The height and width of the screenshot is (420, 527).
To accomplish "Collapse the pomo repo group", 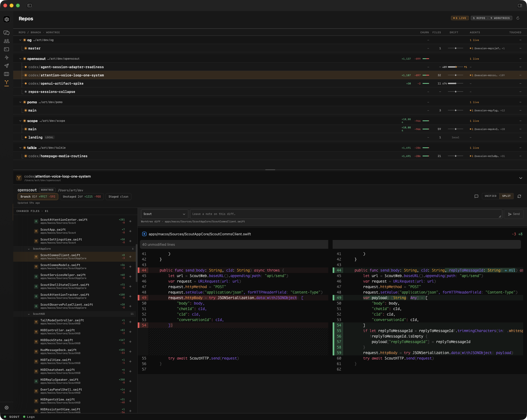I will (x=20, y=102).
